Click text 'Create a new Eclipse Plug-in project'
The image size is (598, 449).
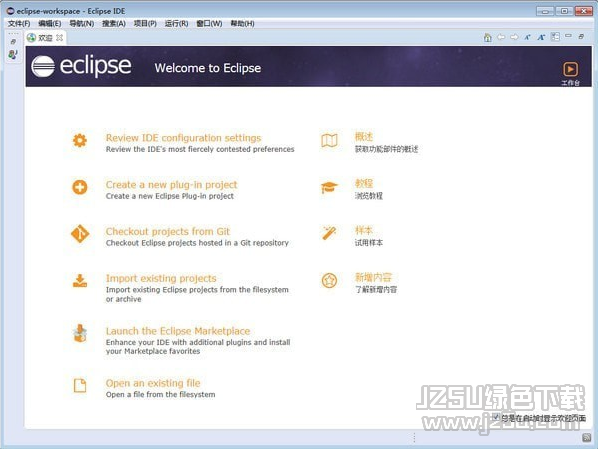click(x=170, y=196)
